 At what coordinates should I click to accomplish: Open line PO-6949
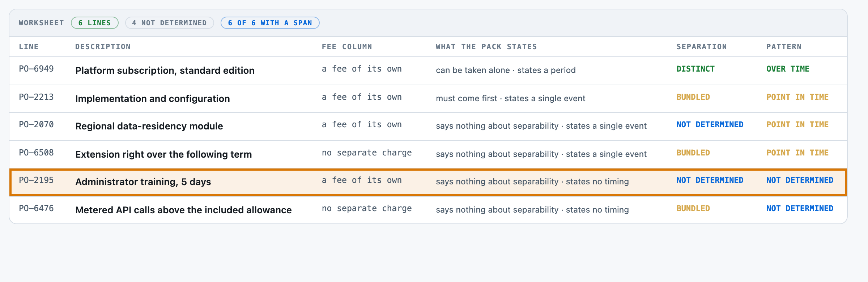[x=36, y=69]
